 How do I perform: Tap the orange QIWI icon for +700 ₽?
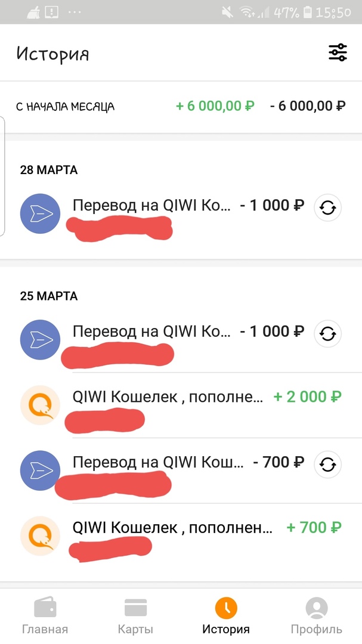pos(41,536)
